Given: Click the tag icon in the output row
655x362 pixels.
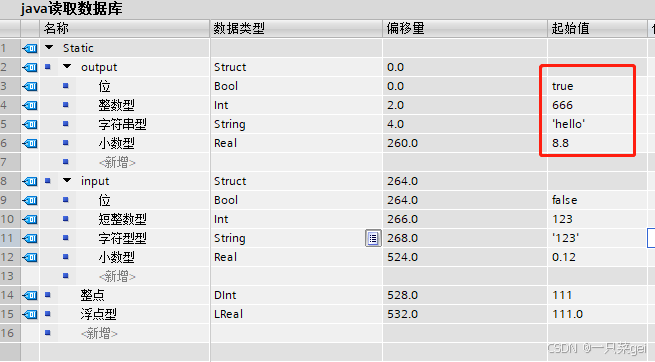Looking at the screenshot, I should (30, 67).
